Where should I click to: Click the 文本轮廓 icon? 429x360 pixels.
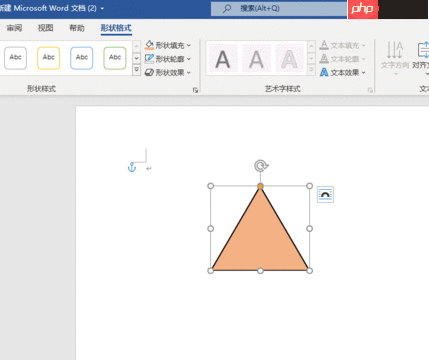[x=324, y=59]
